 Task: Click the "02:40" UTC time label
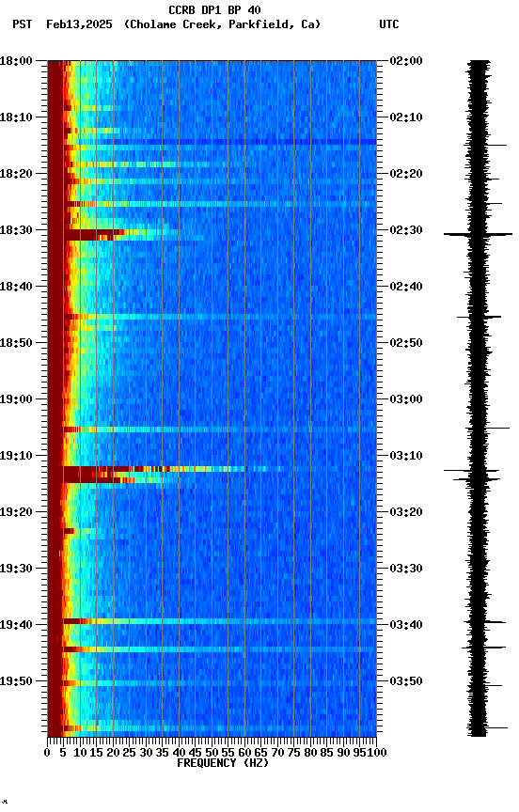tap(406, 287)
